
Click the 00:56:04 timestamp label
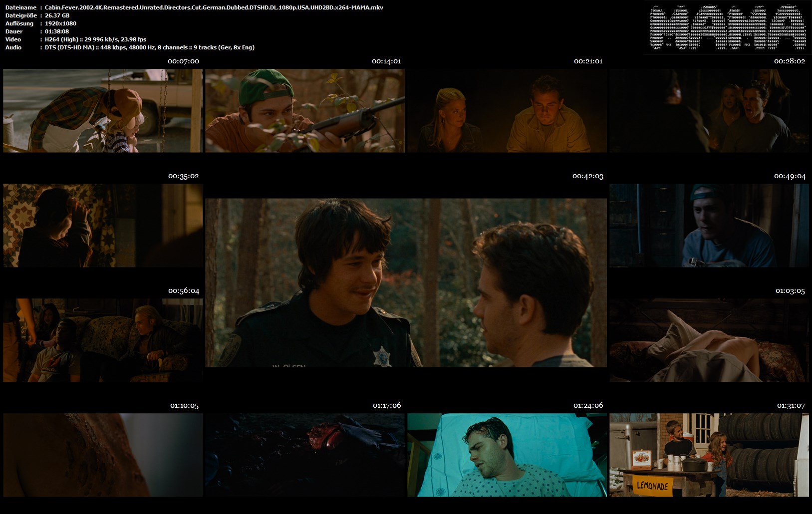tap(184, 291)
